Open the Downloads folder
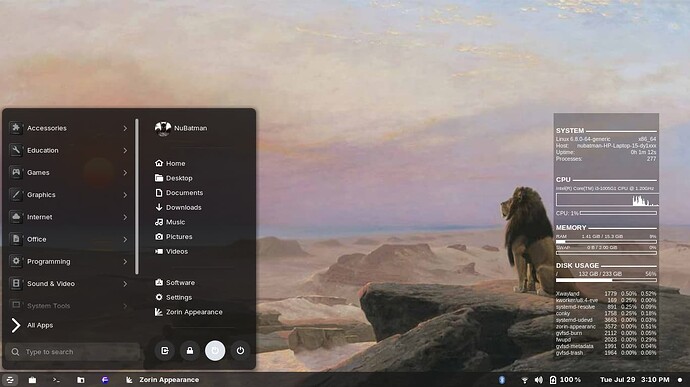Image resolution: width=690 pixels, height=387 pixels. pos(178,207)
